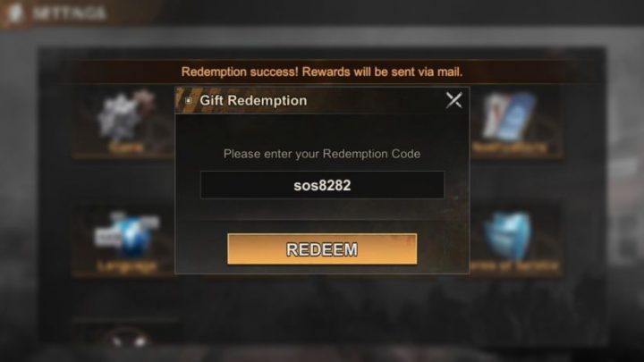The height and width of the screenshot is (362, 644).
Task: Click the REDEEM button
Action: (322, 249)
